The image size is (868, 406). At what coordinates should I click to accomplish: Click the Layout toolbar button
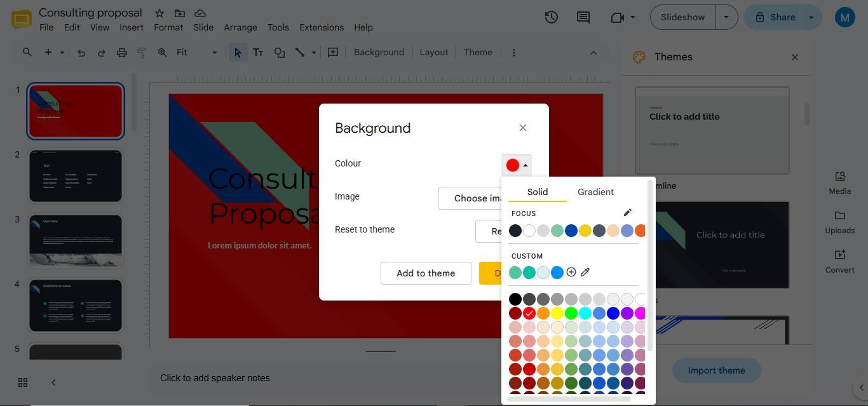tap(434, 52)
